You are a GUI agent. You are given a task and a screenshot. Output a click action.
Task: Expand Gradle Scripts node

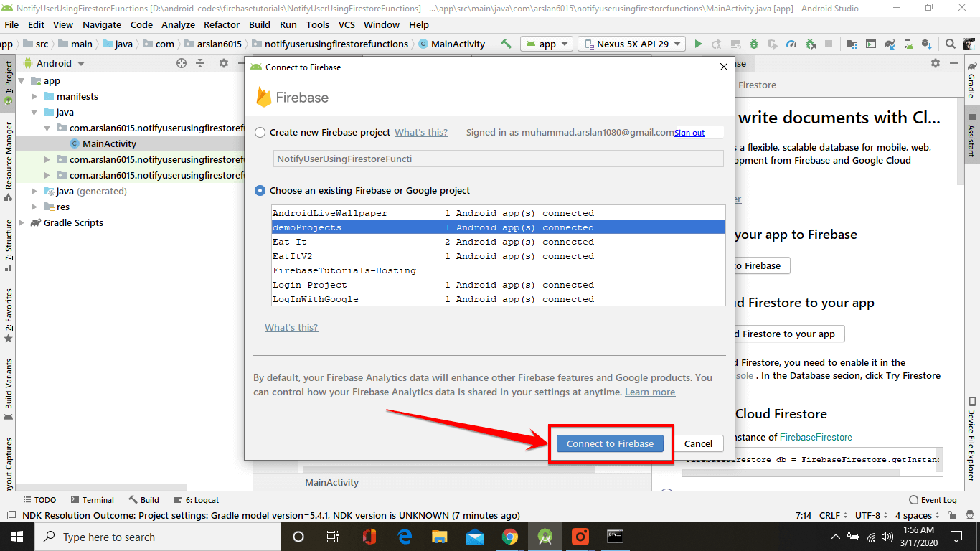point(22,222)
